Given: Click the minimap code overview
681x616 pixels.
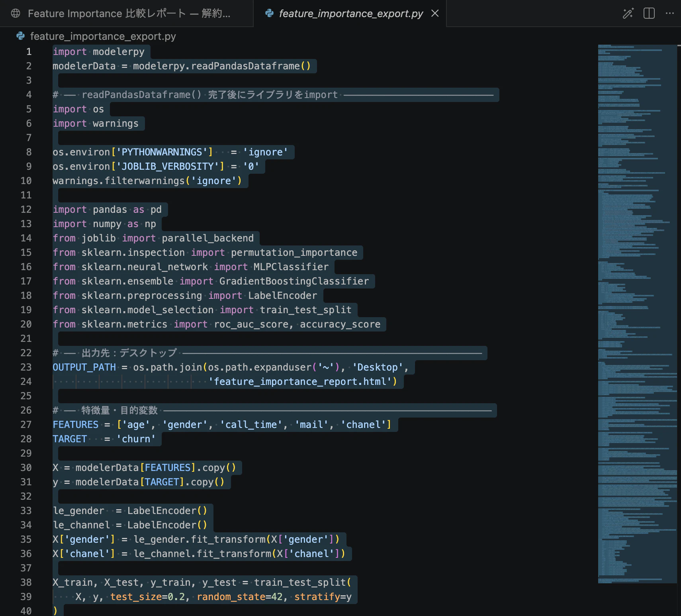Looking at the screenshot, I should tap(637, 314).
